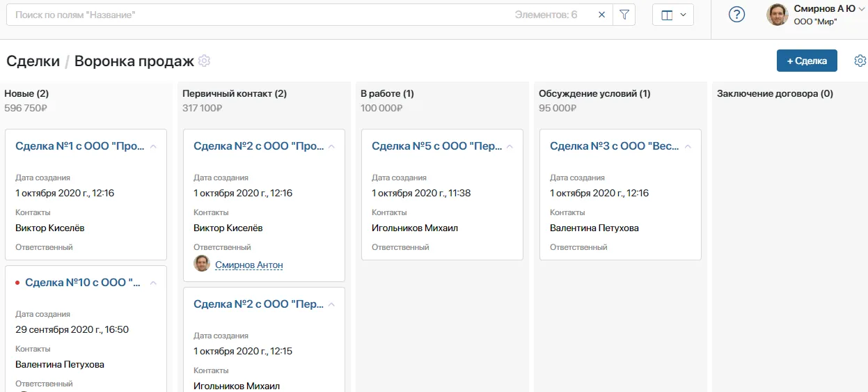
Task: Click user avatar of Смирнов А Ю
Action: pyautogui.click(x=778, y=15)
